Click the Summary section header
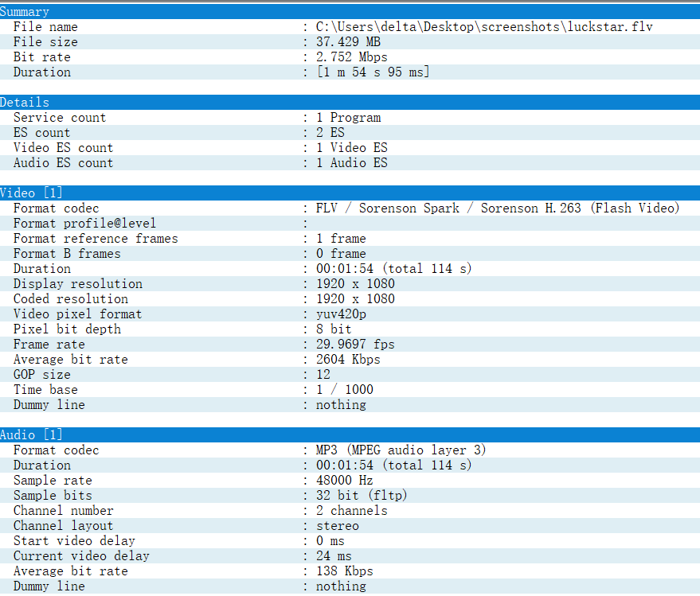The width and height of the screenshot is (700, 596). click(x=25, y=12)
